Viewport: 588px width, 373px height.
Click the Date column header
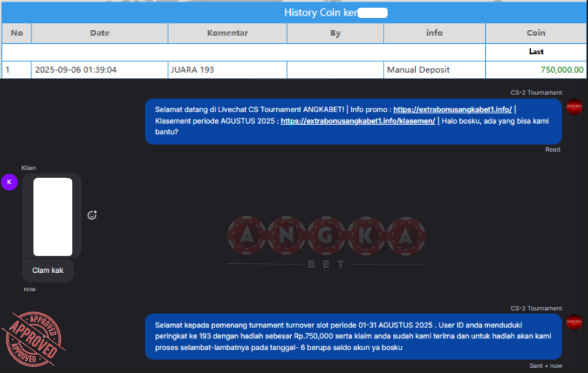tap(100, 33)
